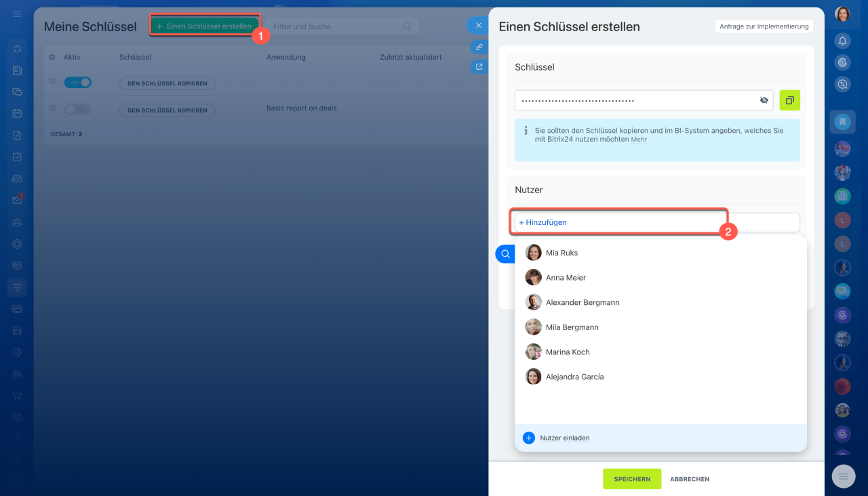Copy the key with the green copy icon
Screen dimensions: 868x496
pos(789,100)
